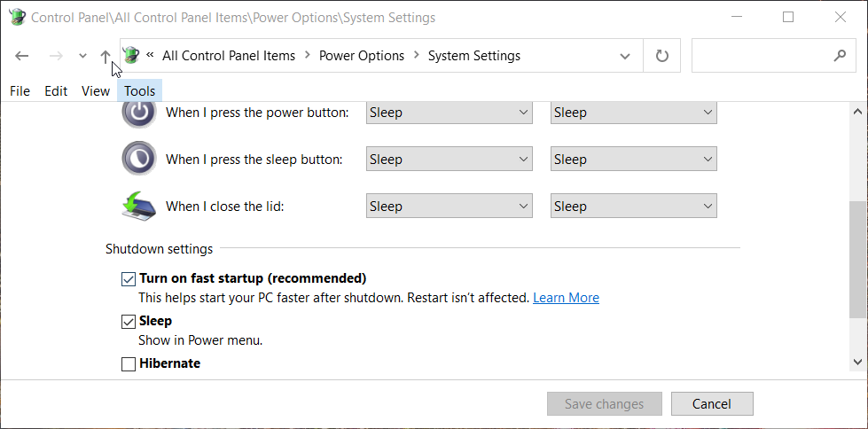Minimize the Control Panel window
This screenshot has width=868, height=429.
pos(736,17)
